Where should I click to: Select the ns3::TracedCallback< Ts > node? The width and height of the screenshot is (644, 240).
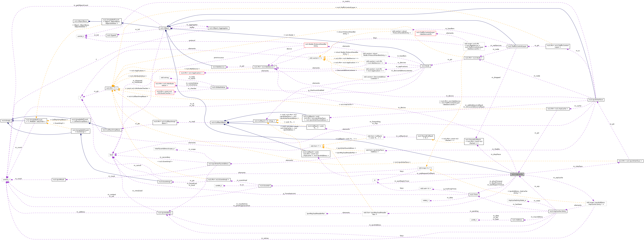tap(426, 137)
